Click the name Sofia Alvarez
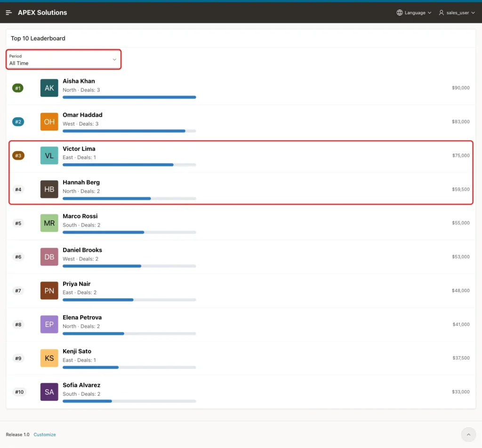The image size is (482, 448). coord(81,385)
